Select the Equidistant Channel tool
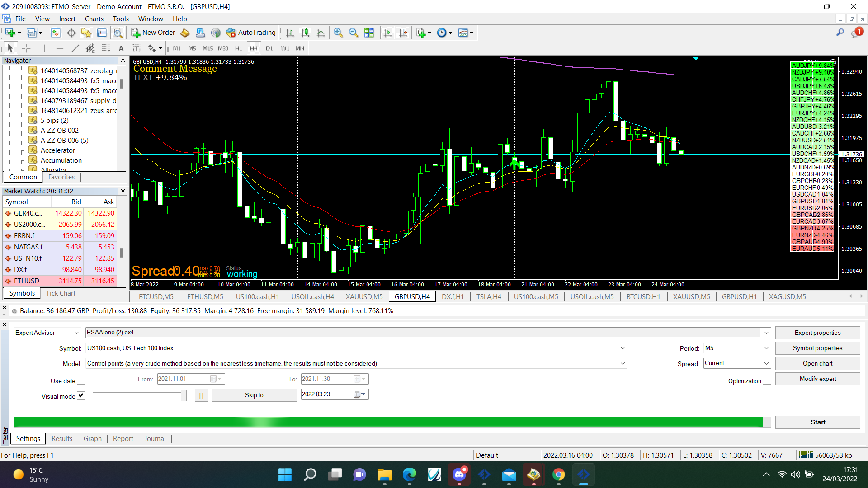 (90, 48)
